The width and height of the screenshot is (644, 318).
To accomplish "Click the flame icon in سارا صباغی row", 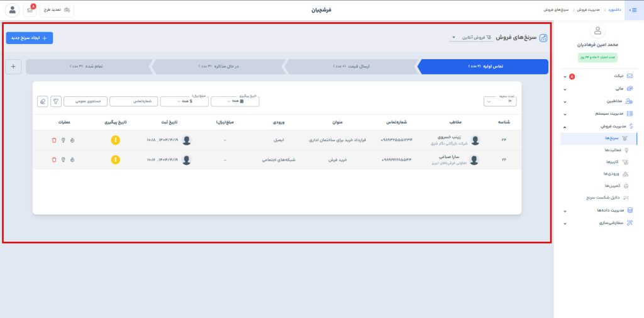I will 72,160.
